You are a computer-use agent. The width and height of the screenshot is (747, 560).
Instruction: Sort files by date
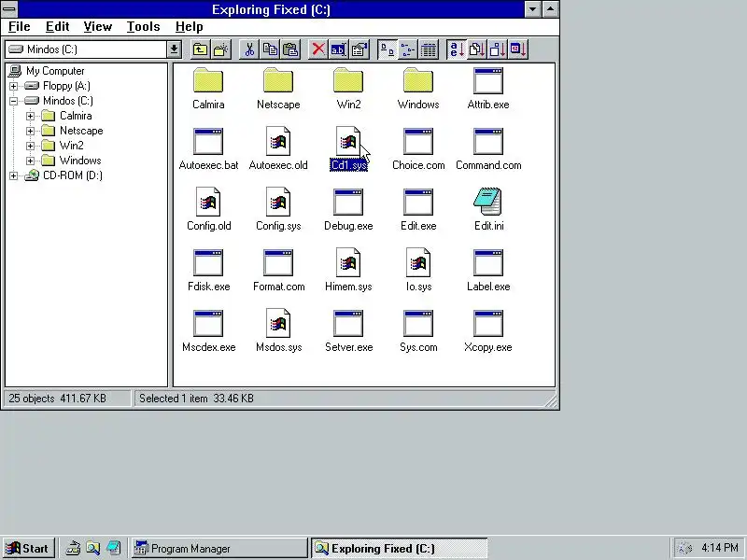pos(518,49)
